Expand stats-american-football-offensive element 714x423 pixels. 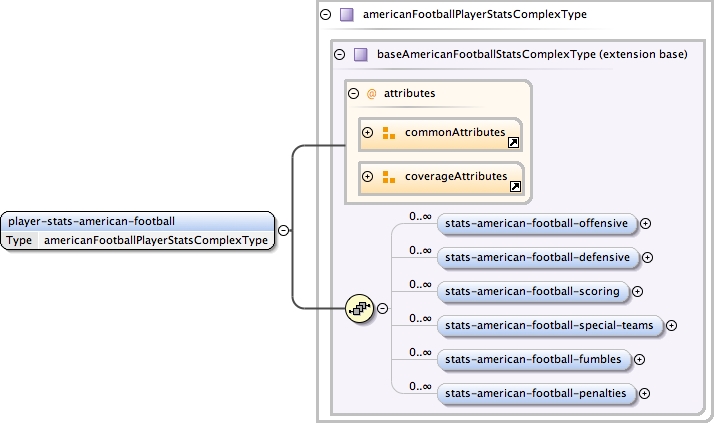645,223
